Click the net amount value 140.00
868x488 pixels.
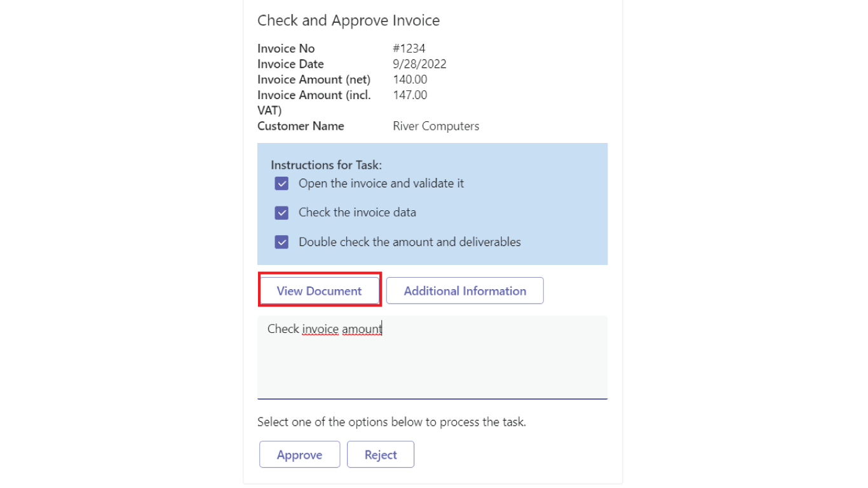(x=410, y=79)
